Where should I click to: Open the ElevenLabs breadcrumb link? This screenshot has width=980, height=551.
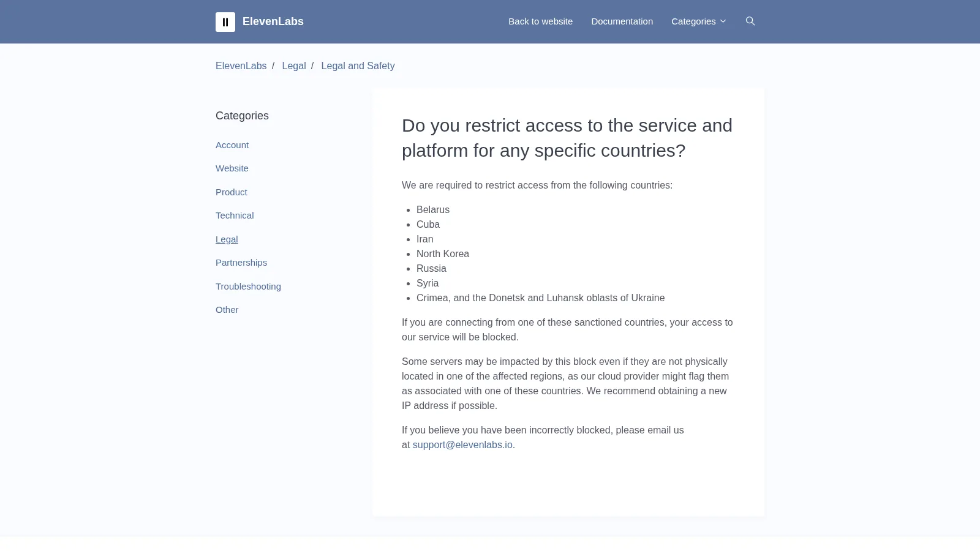pos(241,66)
